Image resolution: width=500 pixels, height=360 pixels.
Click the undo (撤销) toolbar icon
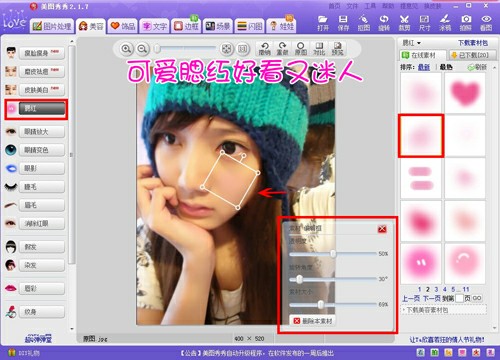pyautogui.click(x=265, y=49)
